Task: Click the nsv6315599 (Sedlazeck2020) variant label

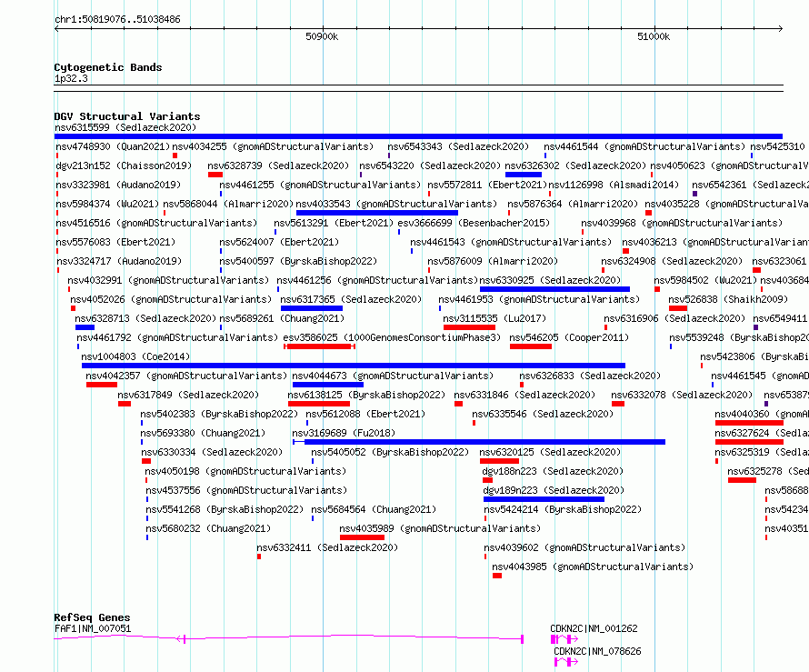Action: point(125,127)
